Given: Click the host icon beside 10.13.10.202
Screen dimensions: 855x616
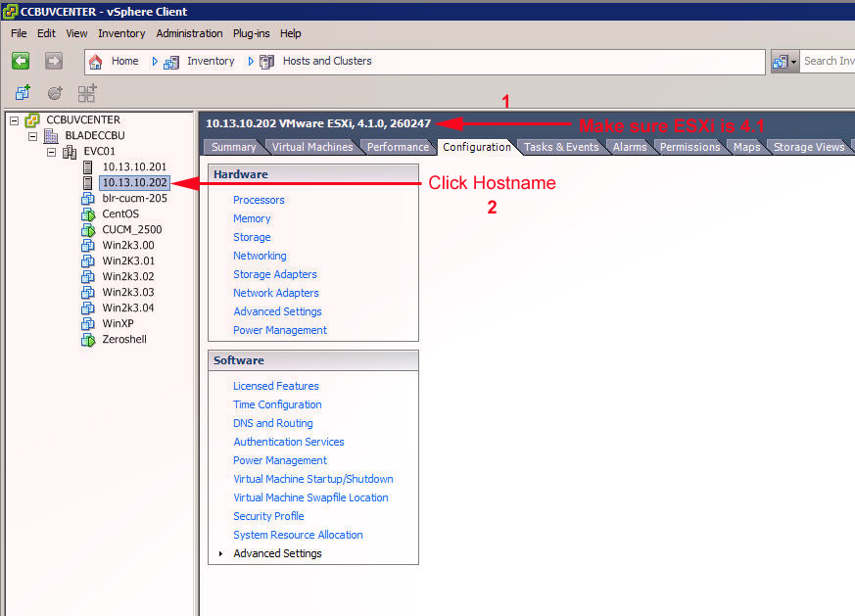Looking at the screenshot, I should pos(87,182).
